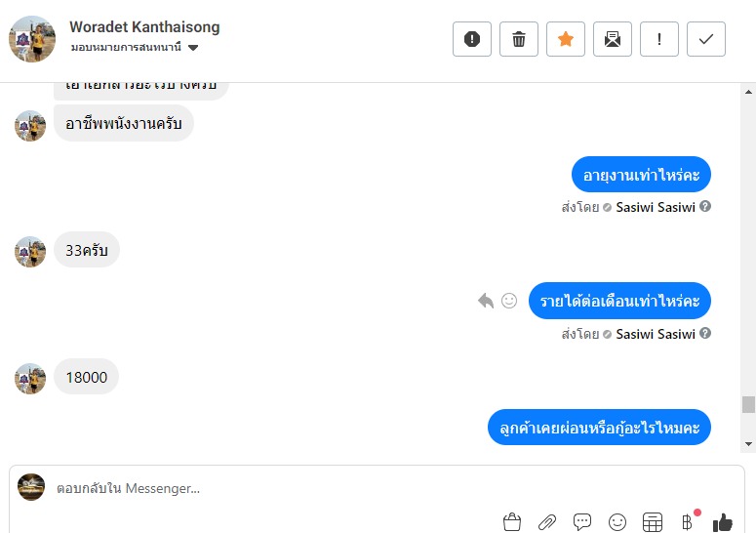Open saved replies speech bubble icon
The height and width of the screenshot is (533, 756).
(582, 522)
